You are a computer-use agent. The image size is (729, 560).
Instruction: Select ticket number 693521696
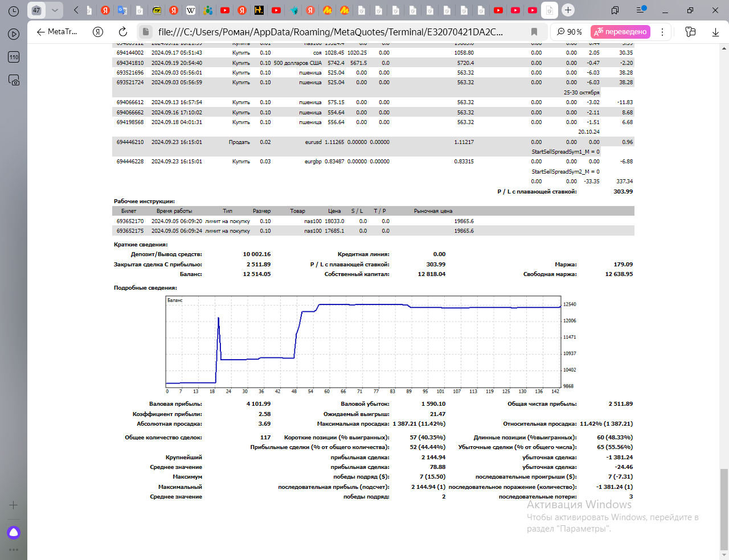(130, 73)
